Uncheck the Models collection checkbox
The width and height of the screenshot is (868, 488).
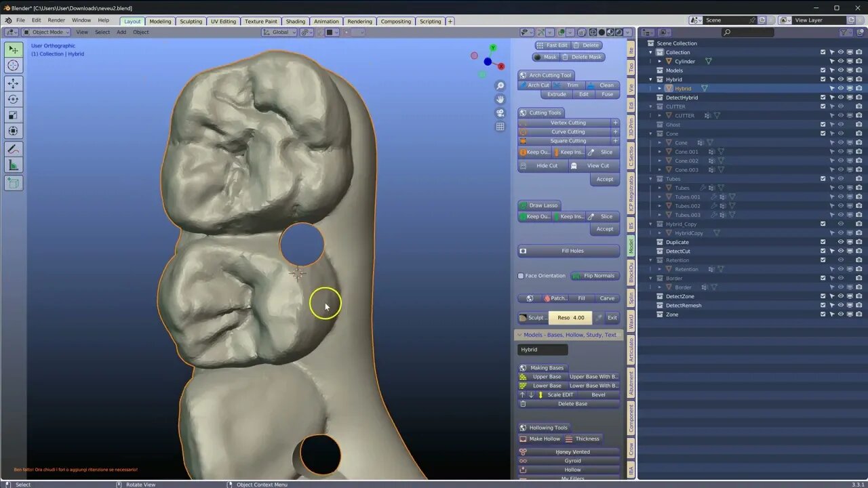pos(823,70)
